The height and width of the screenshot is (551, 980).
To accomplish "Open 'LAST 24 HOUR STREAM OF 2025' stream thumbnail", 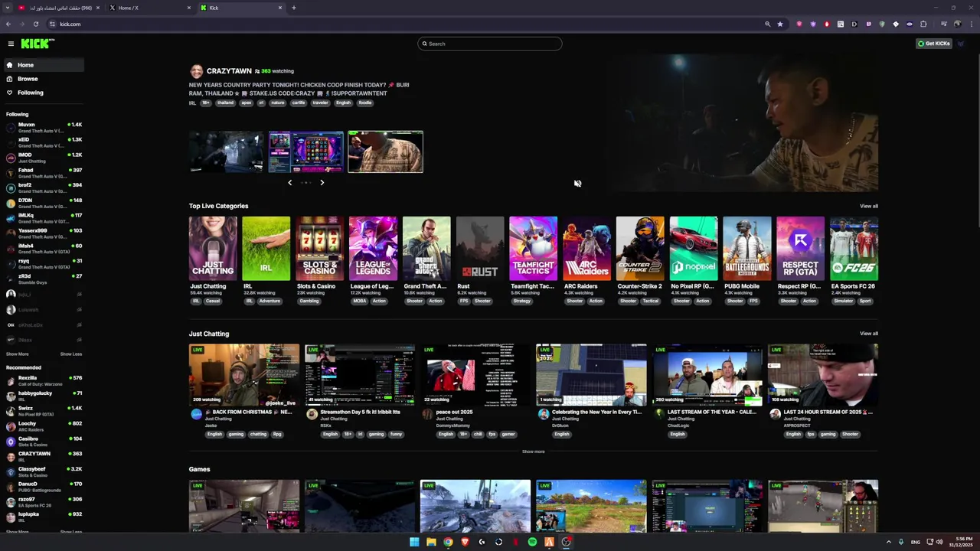I will pyautogui.click(x=823, y=375).
